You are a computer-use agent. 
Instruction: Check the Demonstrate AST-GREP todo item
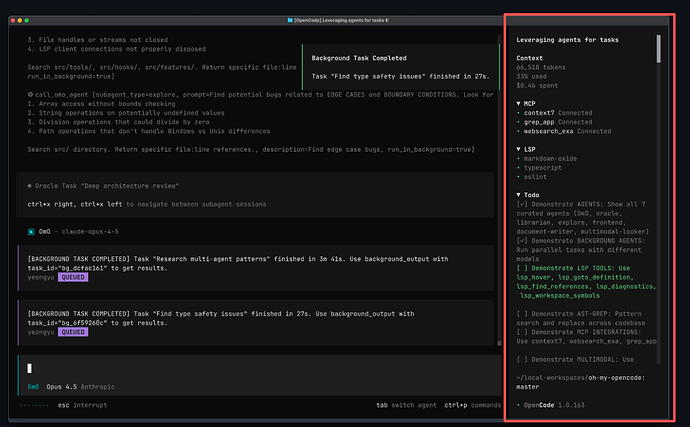(522, 314)
